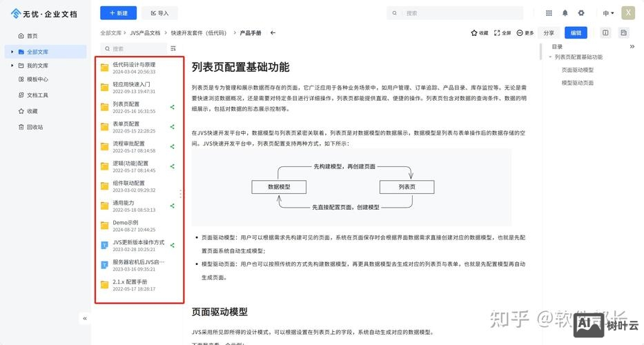Open the notifications bell icon

[x=565, y=13]
